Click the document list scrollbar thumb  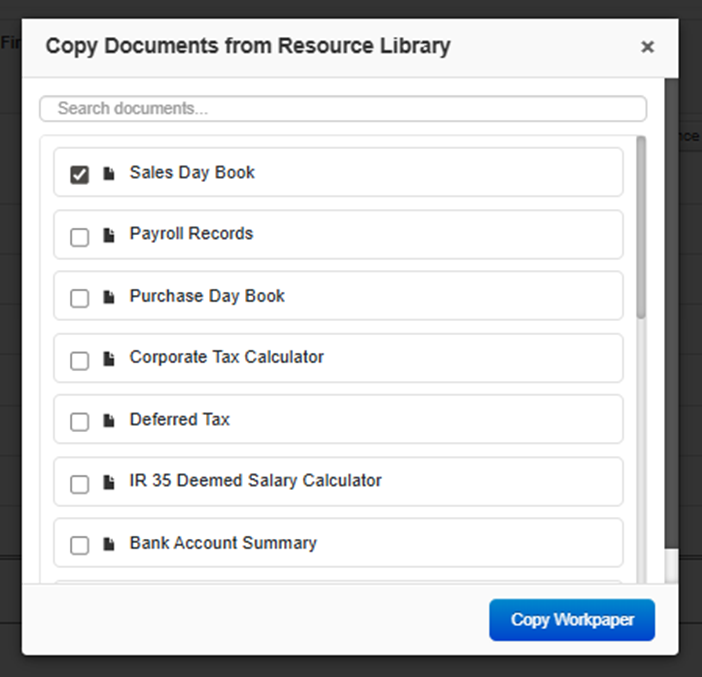[640, 228]
